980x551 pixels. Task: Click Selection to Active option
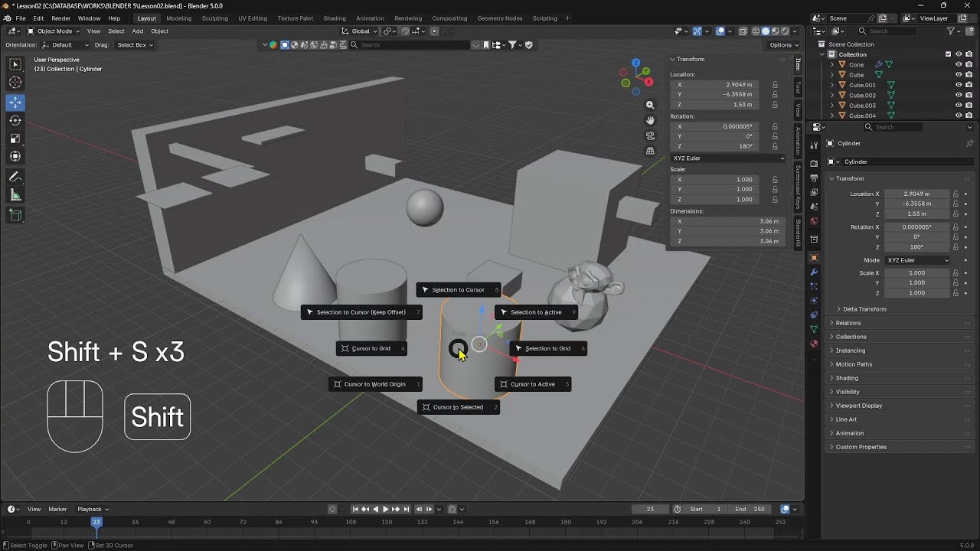pos(536,312)
